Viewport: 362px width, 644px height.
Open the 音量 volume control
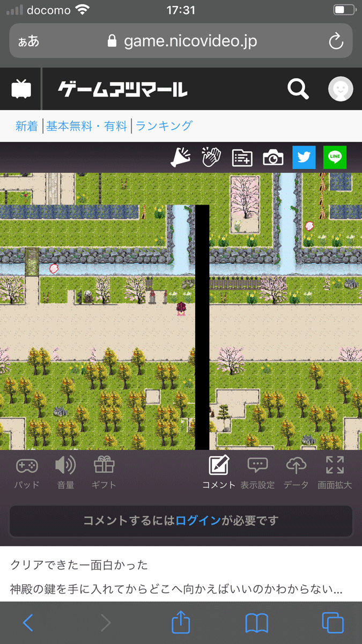(65, 472)
